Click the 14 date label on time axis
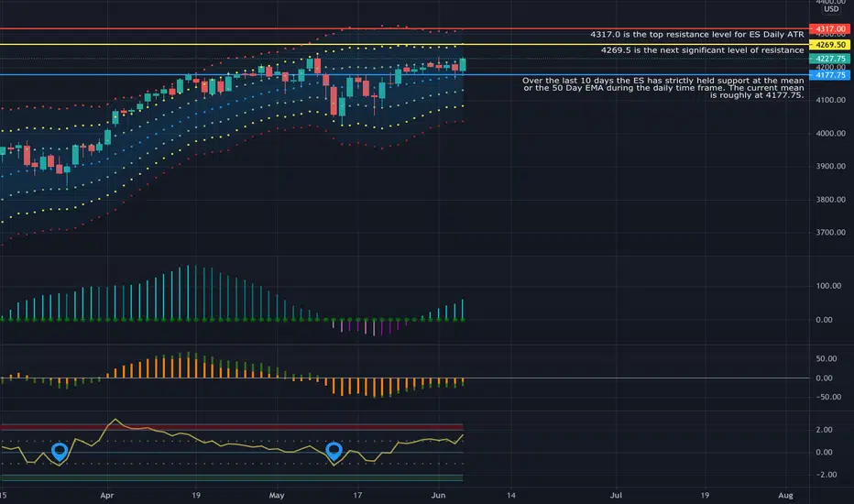This screenshot has width=854, height=504. [511, 495]
